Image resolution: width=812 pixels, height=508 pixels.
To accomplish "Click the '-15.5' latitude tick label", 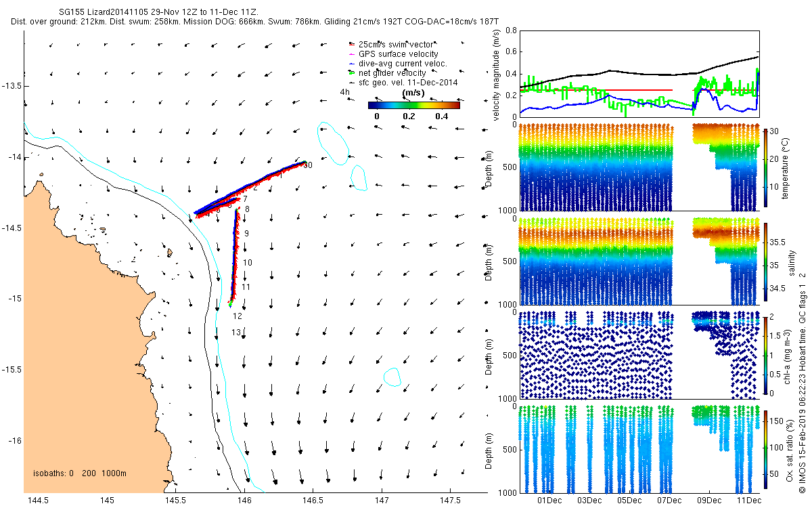I will click(x=12, y=370).
